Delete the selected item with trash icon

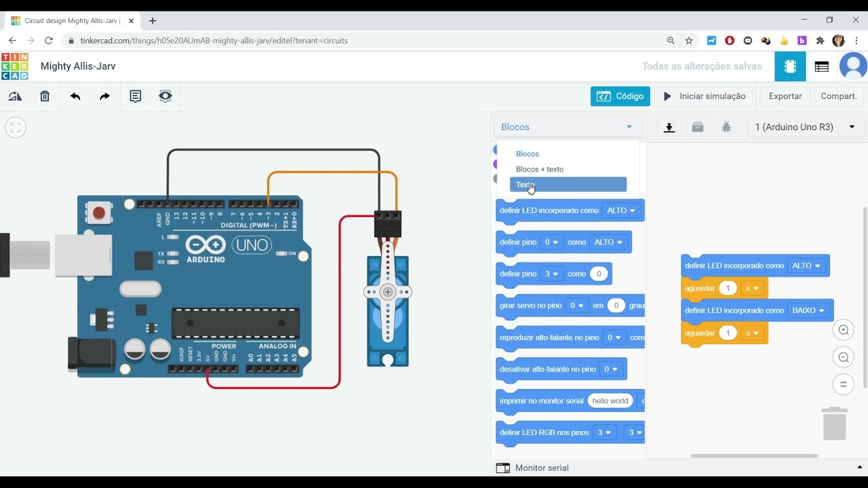45,96
